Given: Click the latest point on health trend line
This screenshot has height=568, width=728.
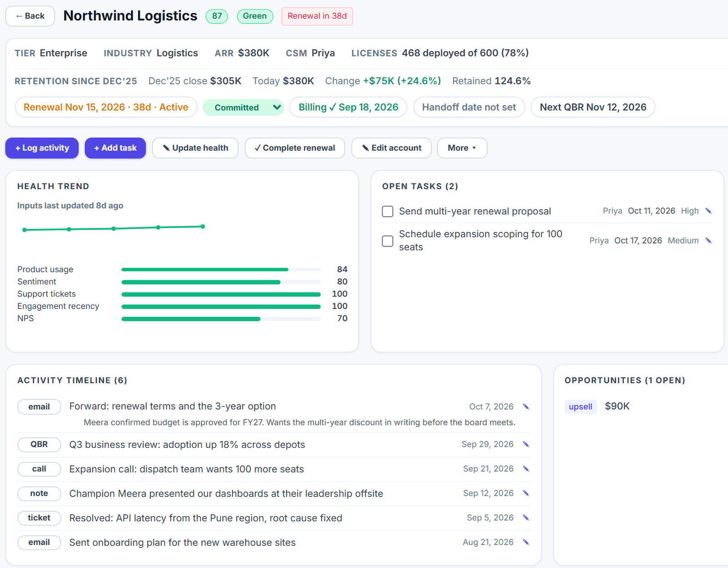Looking at the screenshot, I should [x=203, y=226].
